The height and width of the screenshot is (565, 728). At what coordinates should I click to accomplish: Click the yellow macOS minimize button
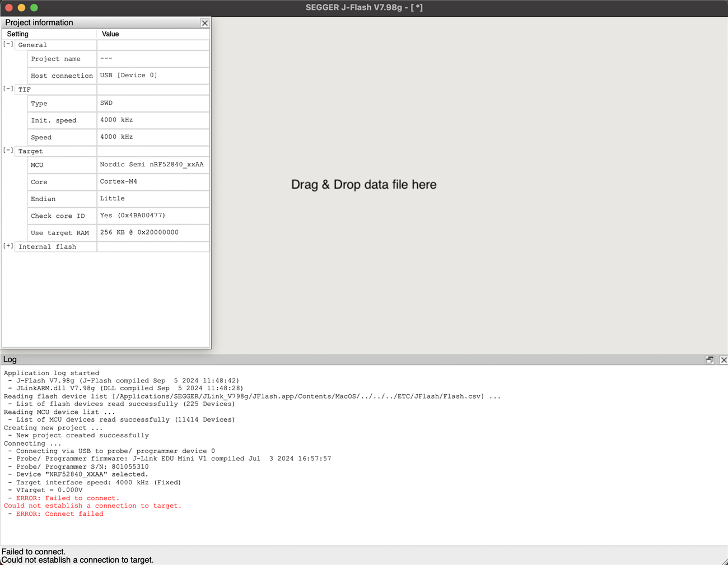pos(21,8)
